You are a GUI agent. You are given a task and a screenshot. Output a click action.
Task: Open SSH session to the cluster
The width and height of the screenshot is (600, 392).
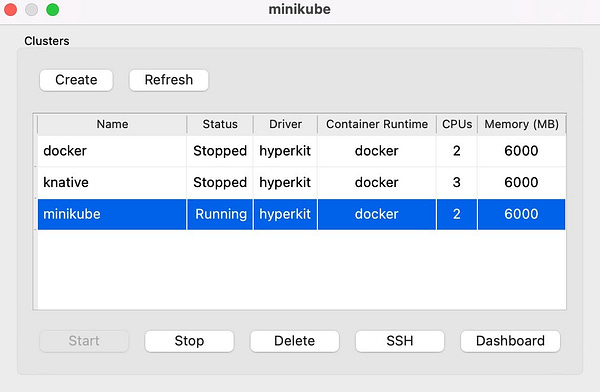click(400, 341)
